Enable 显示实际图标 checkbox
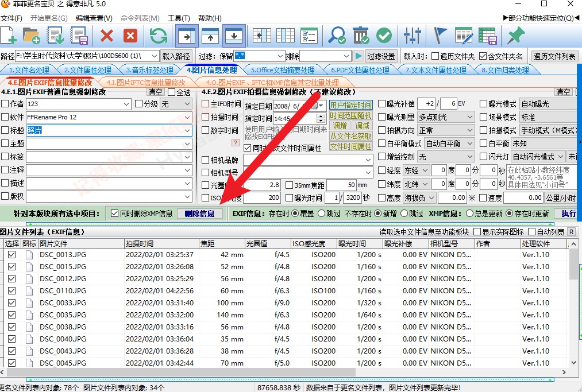The image size is (582, 392). 477,232
